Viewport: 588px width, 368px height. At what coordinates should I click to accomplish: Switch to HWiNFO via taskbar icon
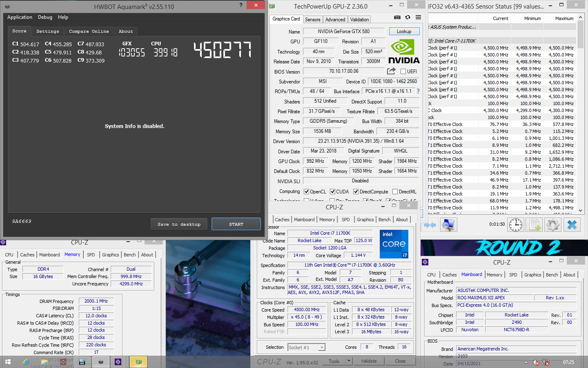click(82, 362)
